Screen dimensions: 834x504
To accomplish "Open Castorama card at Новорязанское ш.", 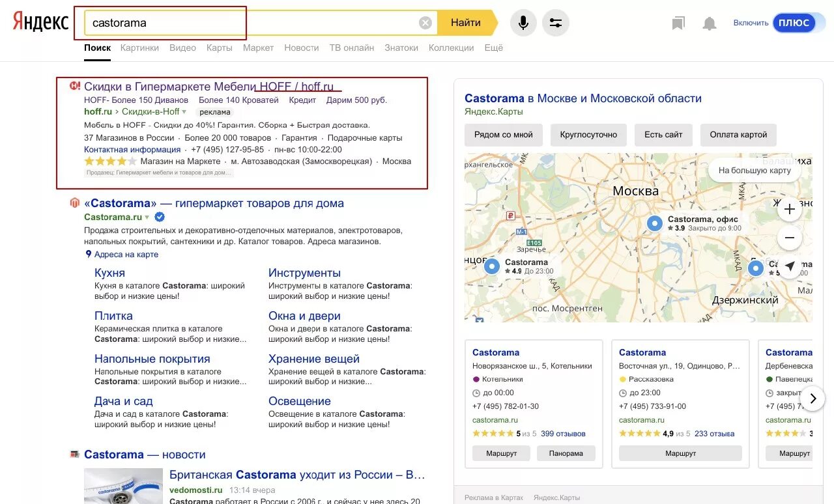I will [x=496, y=352].
